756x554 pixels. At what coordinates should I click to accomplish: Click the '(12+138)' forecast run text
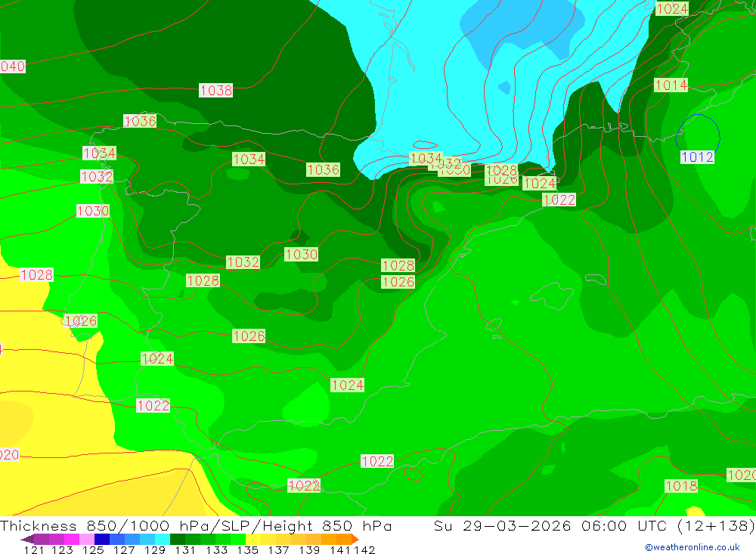point(716,525)
